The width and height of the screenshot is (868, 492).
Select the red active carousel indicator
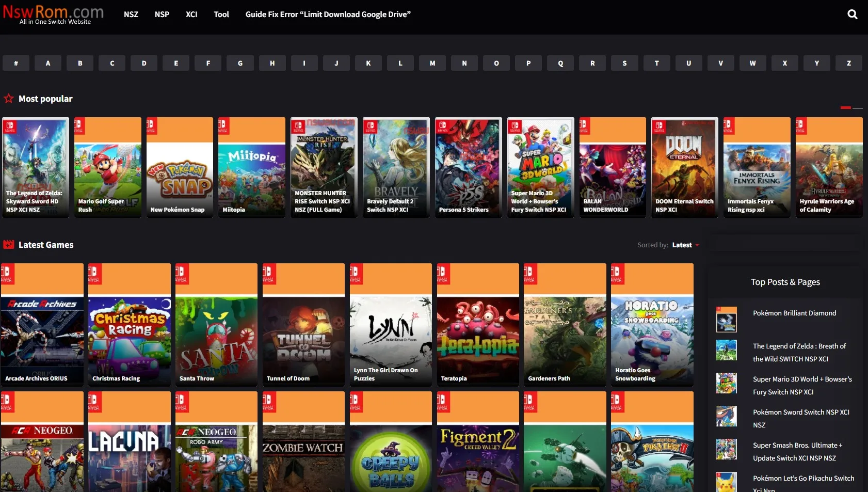tap(845, 108)
